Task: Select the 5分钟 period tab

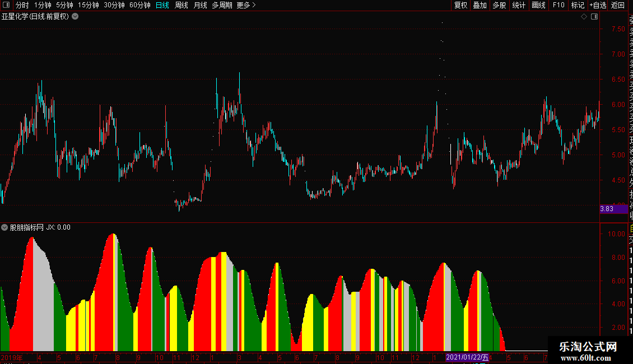Action: (x=64, y=5)
